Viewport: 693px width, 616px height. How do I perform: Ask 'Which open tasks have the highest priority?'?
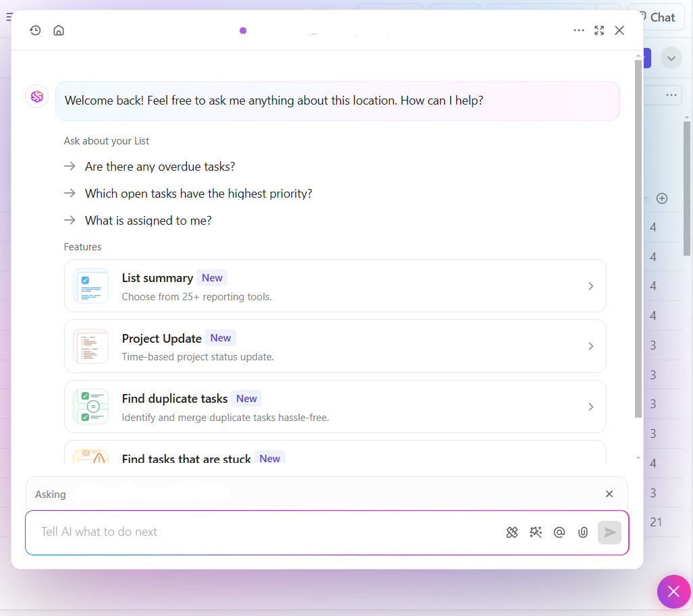pos(198,194)
